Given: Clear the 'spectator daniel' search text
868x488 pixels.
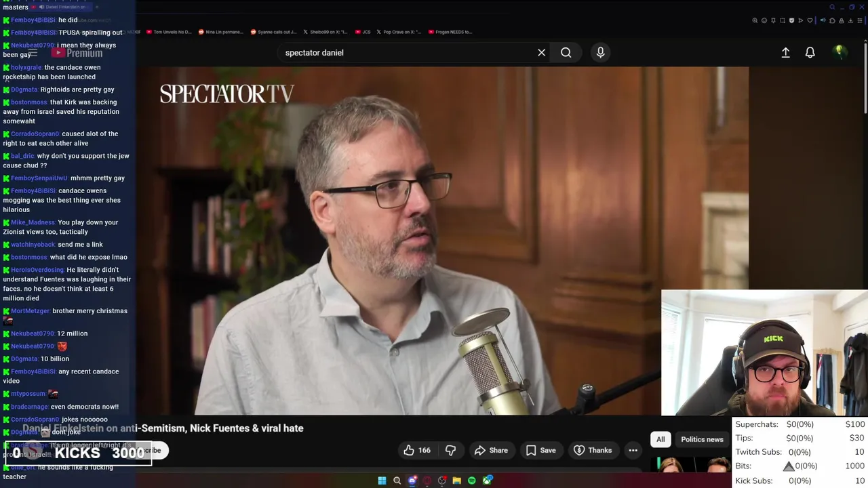Looking at the screenshot, I should coord(541,53).
